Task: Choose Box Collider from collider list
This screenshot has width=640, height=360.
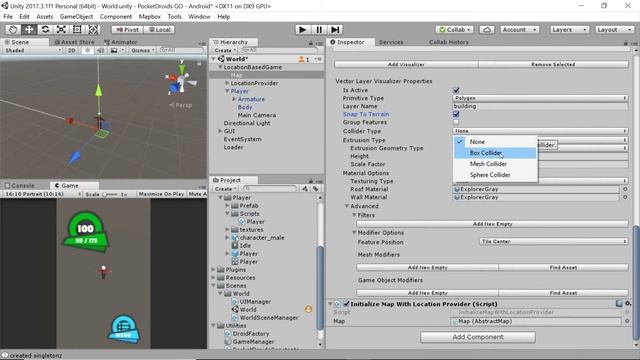Action: tap(495, 153)
